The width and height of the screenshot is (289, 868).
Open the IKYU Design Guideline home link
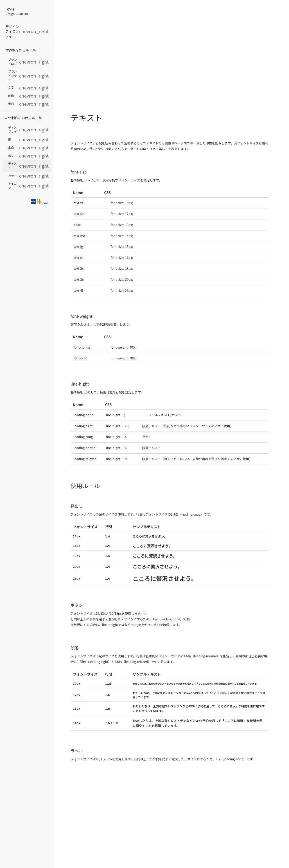click(17, 11)
